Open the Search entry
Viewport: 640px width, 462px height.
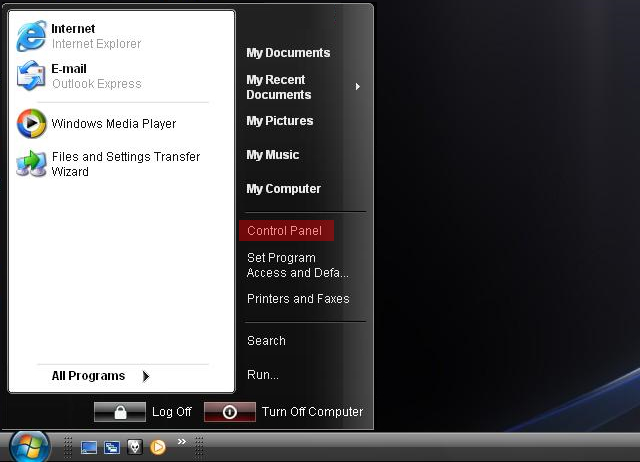pos(266,341)
